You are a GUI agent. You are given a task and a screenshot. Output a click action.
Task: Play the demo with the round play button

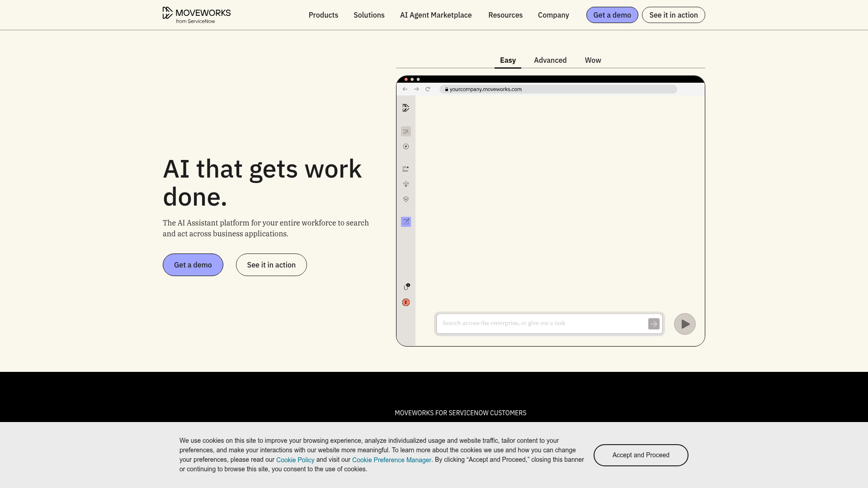point(685,324)
